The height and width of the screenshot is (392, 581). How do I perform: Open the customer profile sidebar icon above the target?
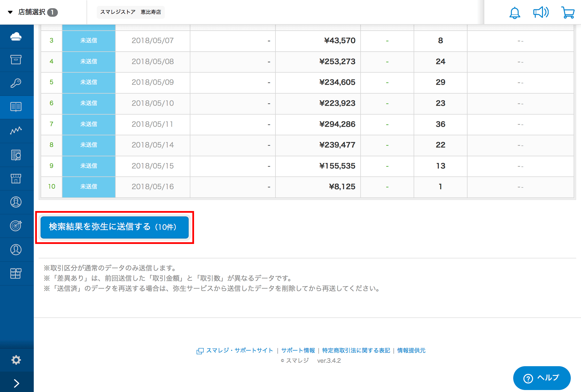(16, 202)
